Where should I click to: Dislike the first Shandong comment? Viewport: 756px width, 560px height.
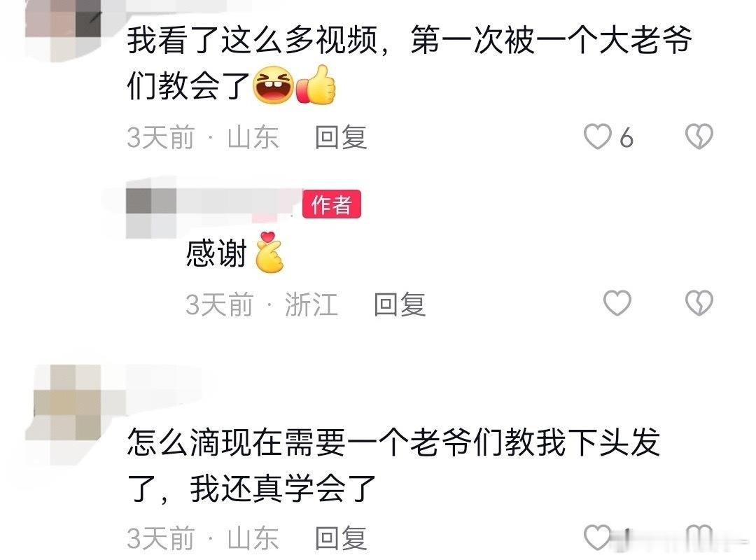(x=699, y=136)
